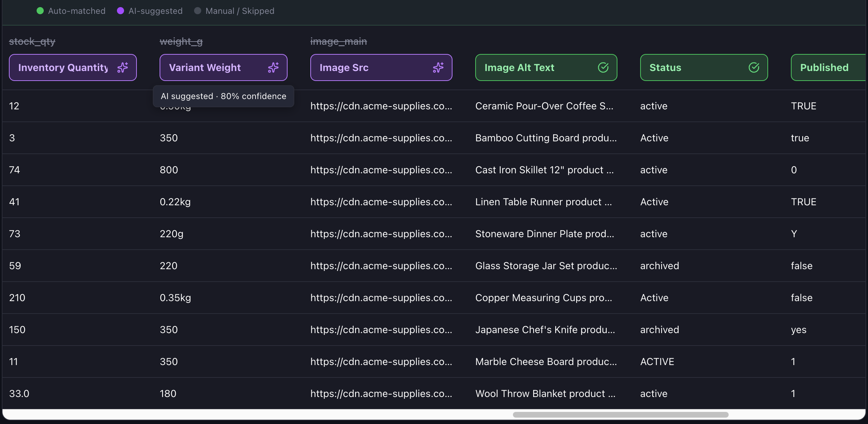
Task: Click the Japanese Chef's Knife alt text cell
Action: 545,330
